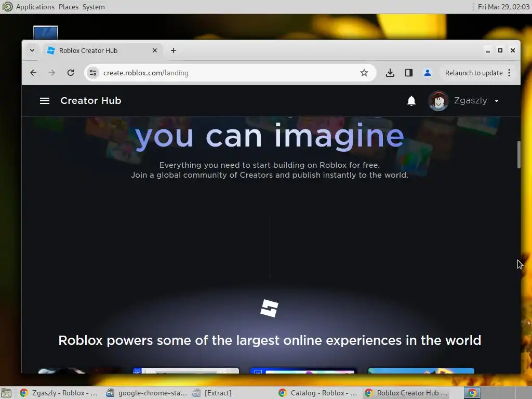Close the Roblox Creator Hub tab
This screenshot has height=399, width=532.
tap(155, 50)
